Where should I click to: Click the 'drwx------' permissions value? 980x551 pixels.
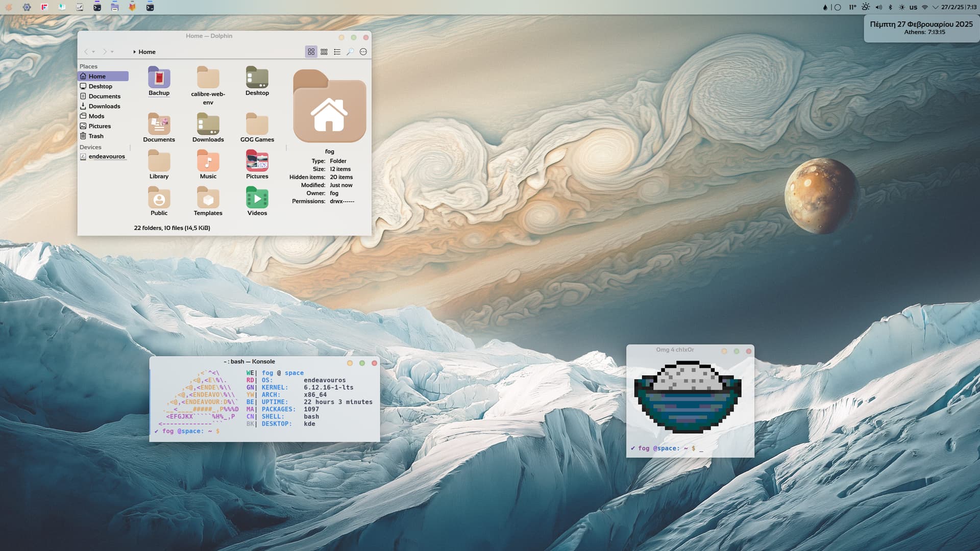tap(342, 201)
